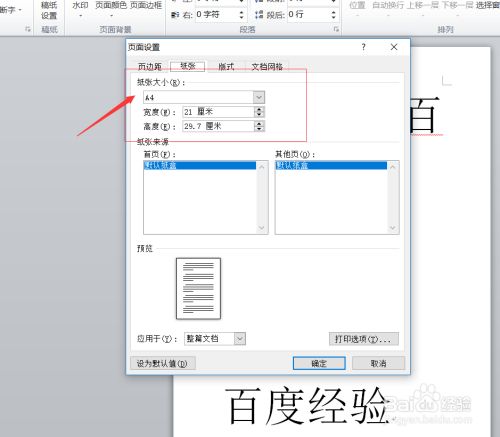Open the 水印 watermark menu
Viewport: 500px width, 437px height.
(x=80, y=9)
